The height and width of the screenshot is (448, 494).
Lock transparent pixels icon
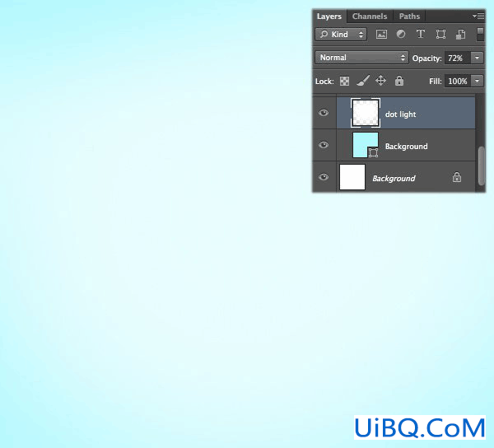pyautogui.click(x=344, y=81)
